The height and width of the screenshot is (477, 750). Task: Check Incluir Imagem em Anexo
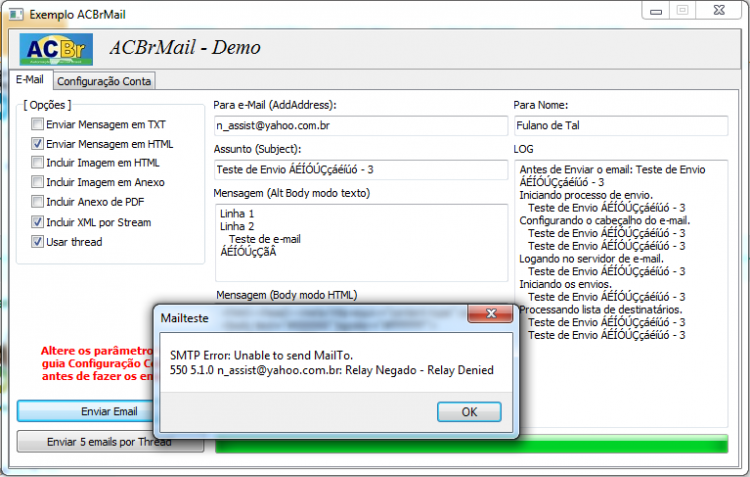[37, 182]
